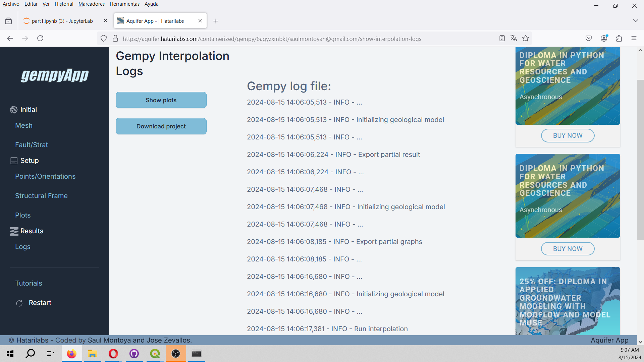Click the Restart circular arrow icon
This screenshot has height=362, width=644.
coord(19,303)
